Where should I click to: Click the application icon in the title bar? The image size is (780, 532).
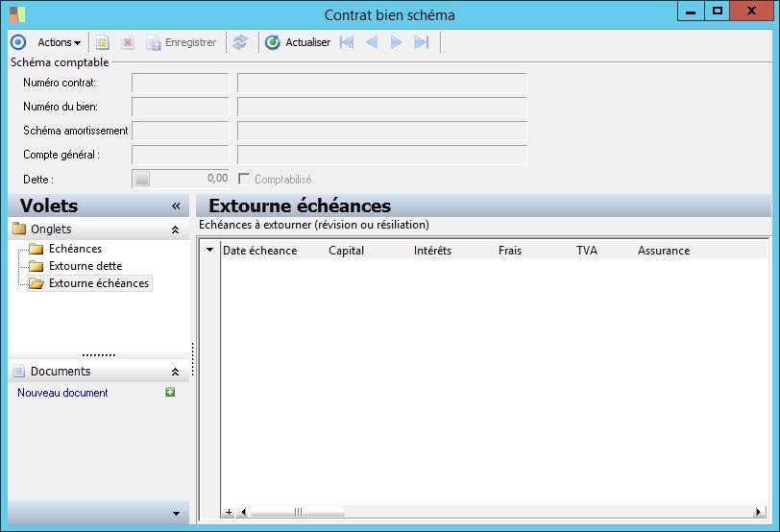pos(17,14)
